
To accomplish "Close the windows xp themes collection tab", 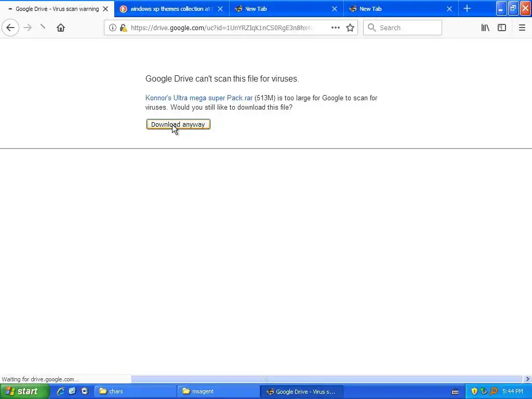I will click(x=220, y=9).
